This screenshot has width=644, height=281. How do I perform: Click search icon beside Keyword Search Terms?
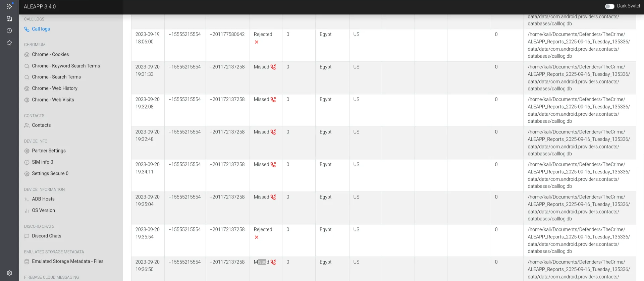(27, 66)
